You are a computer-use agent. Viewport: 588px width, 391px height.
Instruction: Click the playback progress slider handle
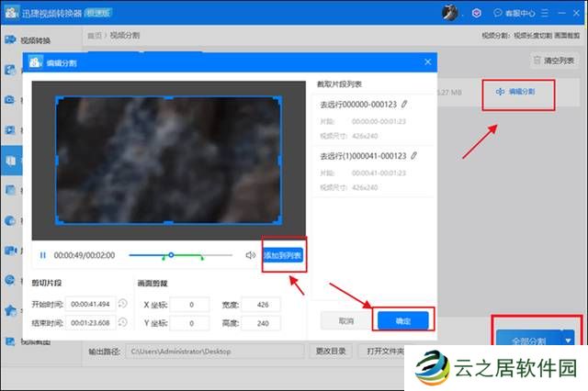(171, 254)
